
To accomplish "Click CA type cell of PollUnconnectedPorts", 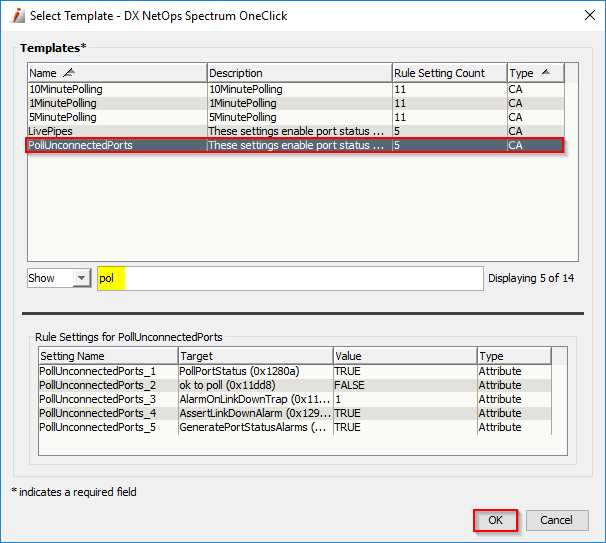I will pos(536,145).
